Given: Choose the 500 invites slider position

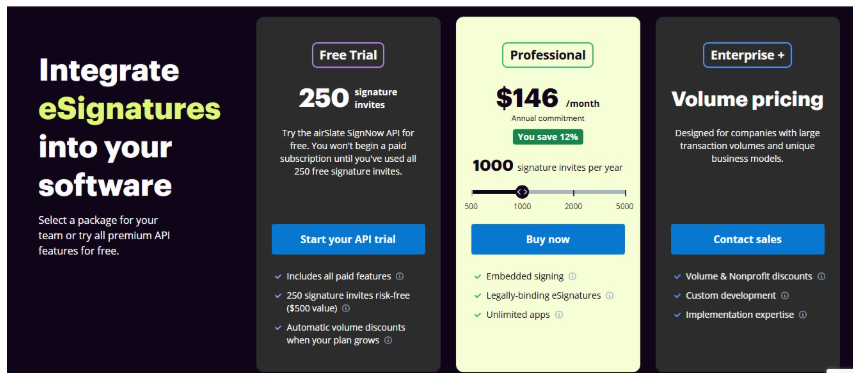Looking at the screenshot, I should coord(472,192).
